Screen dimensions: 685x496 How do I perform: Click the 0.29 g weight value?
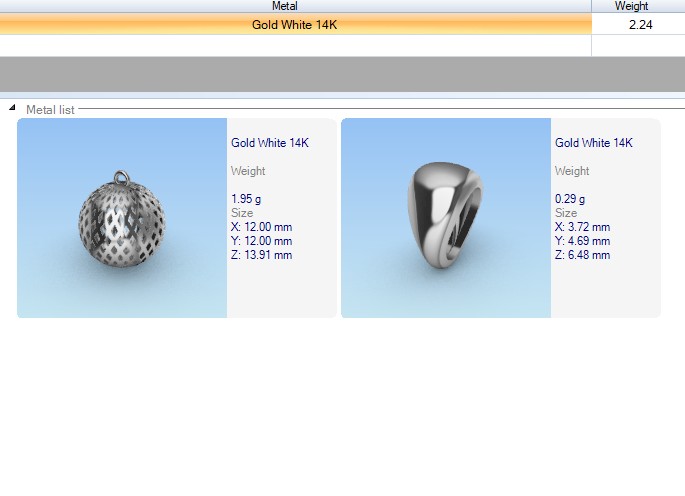[569, 199]
